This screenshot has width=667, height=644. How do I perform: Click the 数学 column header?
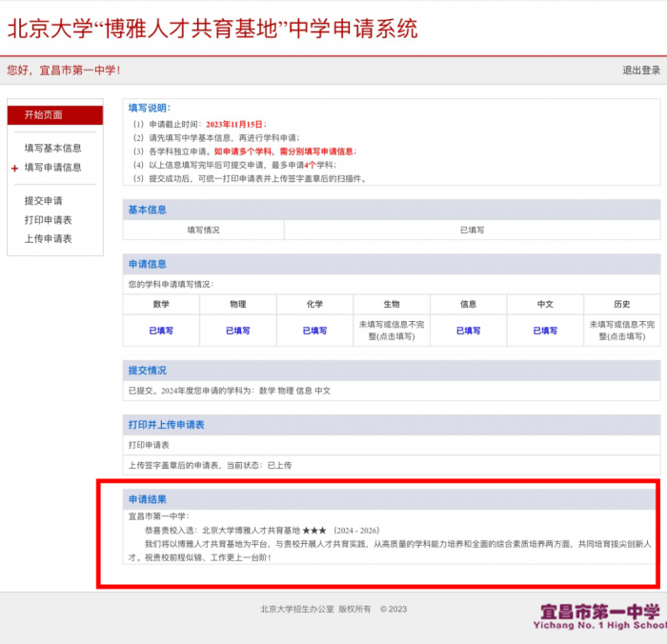(x=161, y=304)
